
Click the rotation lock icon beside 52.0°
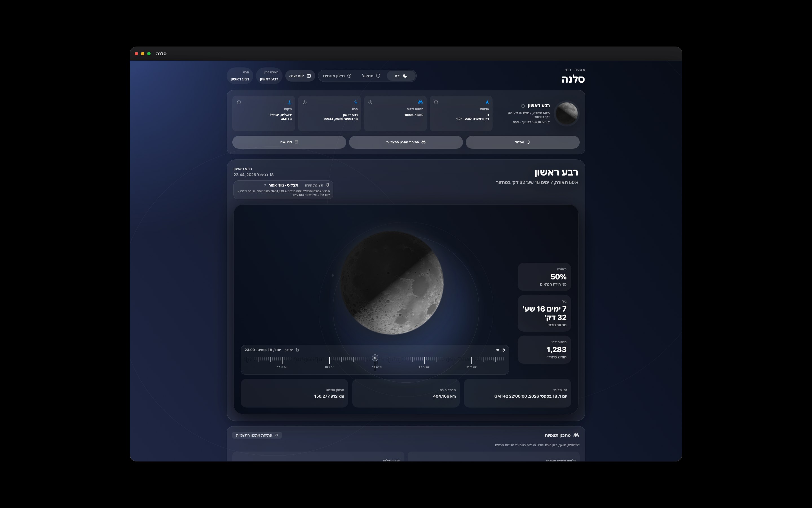[297, 350]
